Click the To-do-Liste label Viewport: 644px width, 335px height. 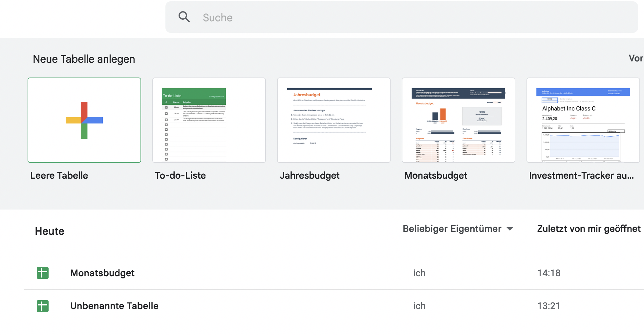[180, 175]
